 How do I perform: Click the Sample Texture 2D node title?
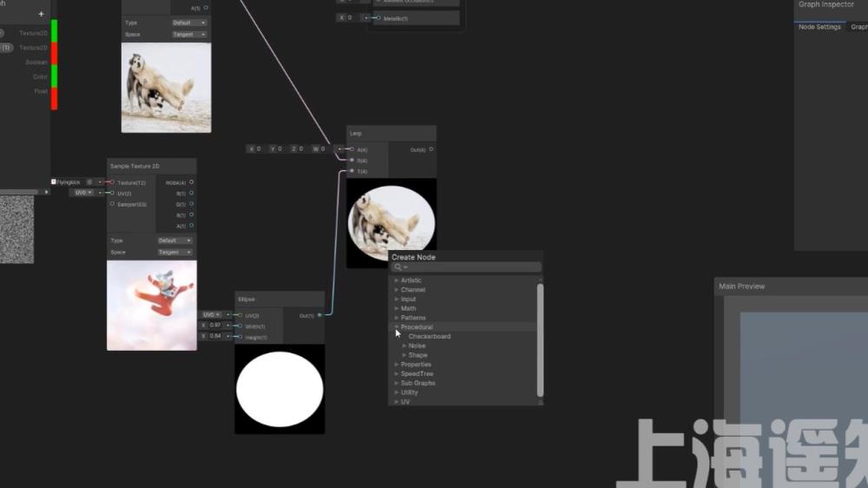(135, 166)
